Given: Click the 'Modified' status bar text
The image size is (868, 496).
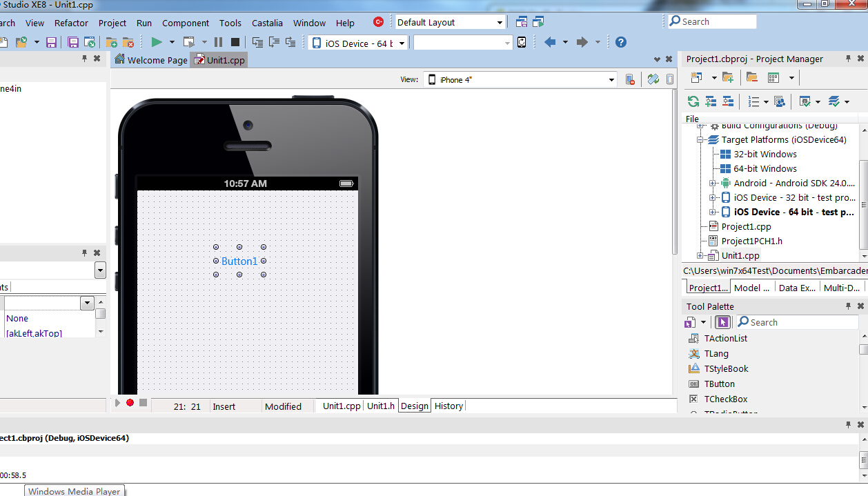Looking at the screenshot, I should click(x=283, y=406).
